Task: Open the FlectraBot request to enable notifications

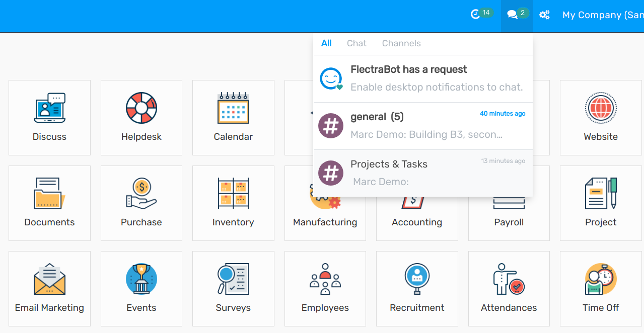Action: [423, 78]
